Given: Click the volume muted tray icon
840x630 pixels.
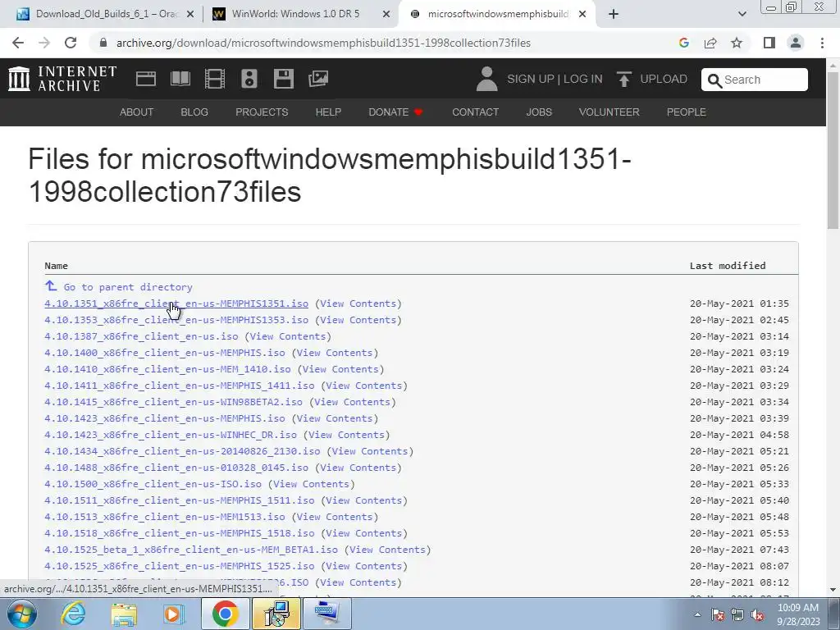Looking at the screenshot, I should [757, 614].
